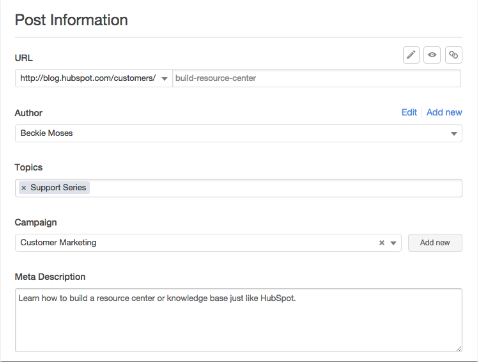Open the Author dropdown arrow

coord(454,134)
